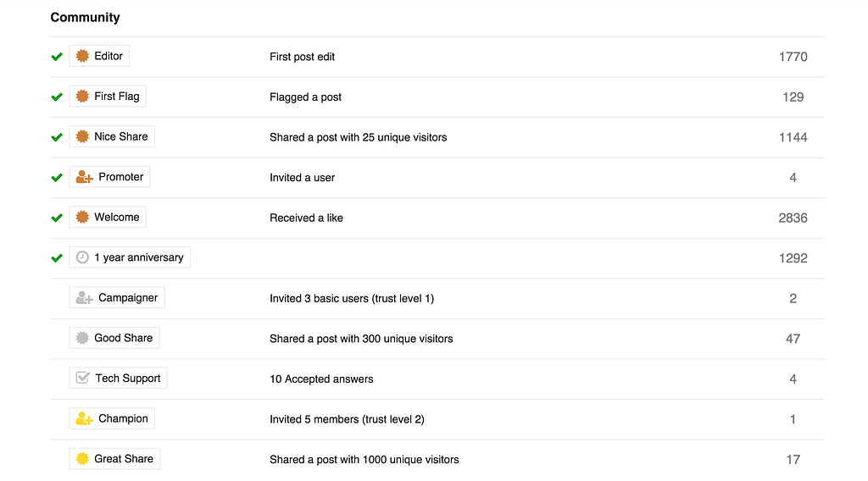The width and height of the screenshot is (868, 481).
Task: Click the silver Good Share badge icon
Action: [82, 338]
